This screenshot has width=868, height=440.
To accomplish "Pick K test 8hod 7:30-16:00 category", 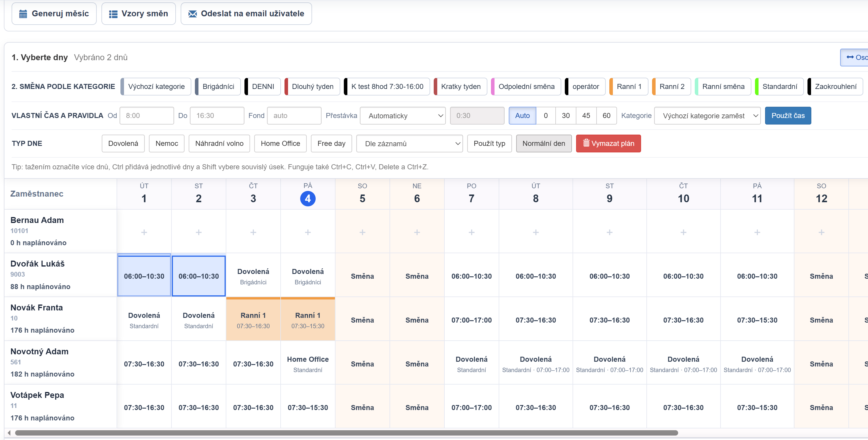I will pyautogui.click(x=387, y=87).
